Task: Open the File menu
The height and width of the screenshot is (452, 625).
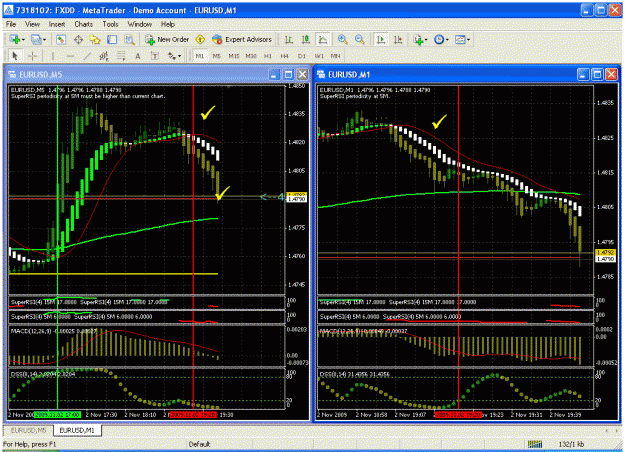Action: (11, 24)
